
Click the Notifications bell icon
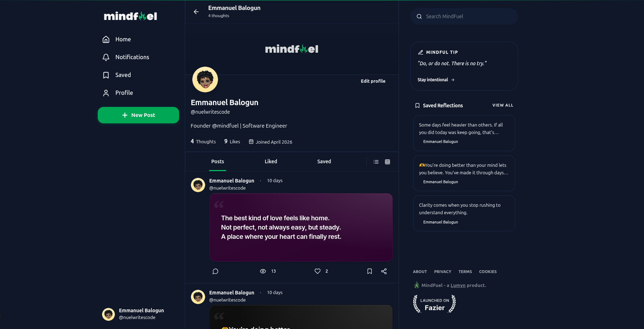coord(106,57)
